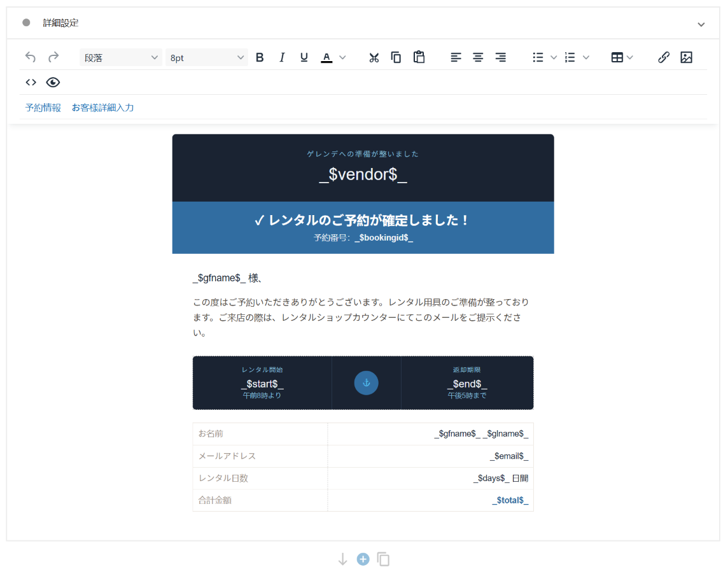Open numbered list style arrow
The height and width of the screenshot is (574, 728).
[586, 57]
